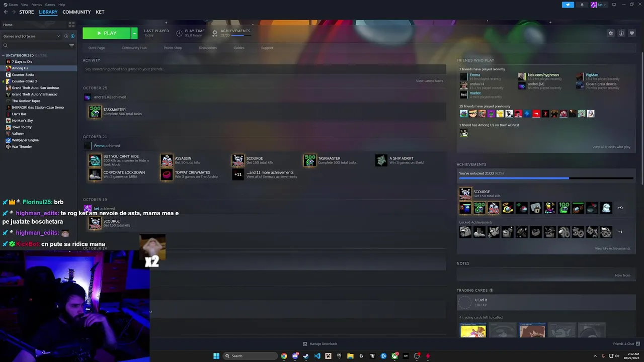Go to the STORE tab
644x362 pixels.
click(x=27, y=12)
